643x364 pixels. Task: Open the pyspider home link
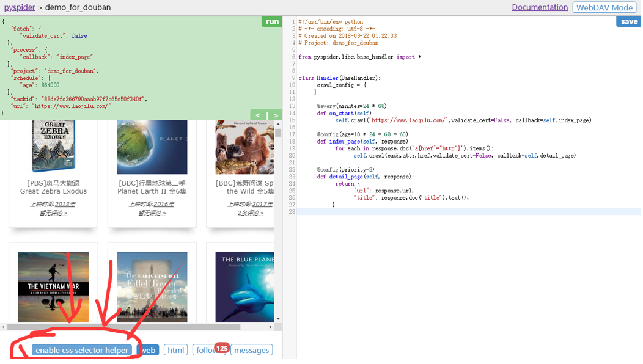20,7
